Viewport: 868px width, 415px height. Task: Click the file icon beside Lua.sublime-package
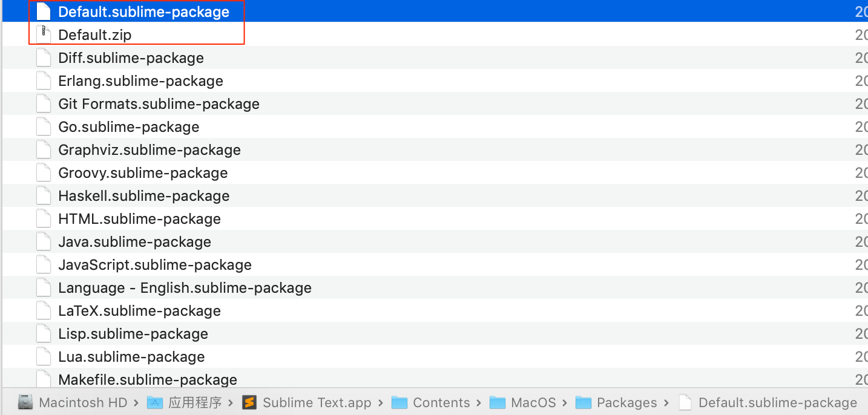[44, 356]
